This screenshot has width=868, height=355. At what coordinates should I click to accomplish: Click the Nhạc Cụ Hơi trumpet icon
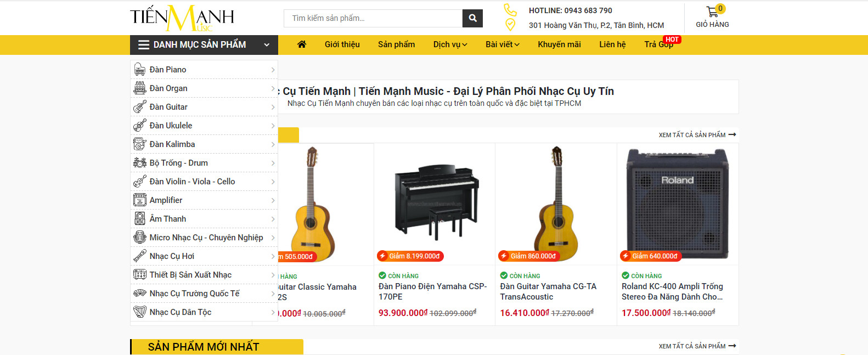[140, 256]
